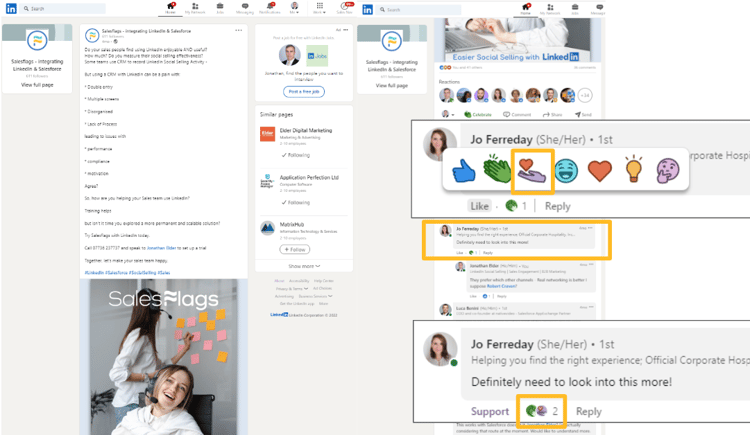Open Messaging in the left window's nav bar
This screenshot has width=750, height=435.
pos(244,8)
